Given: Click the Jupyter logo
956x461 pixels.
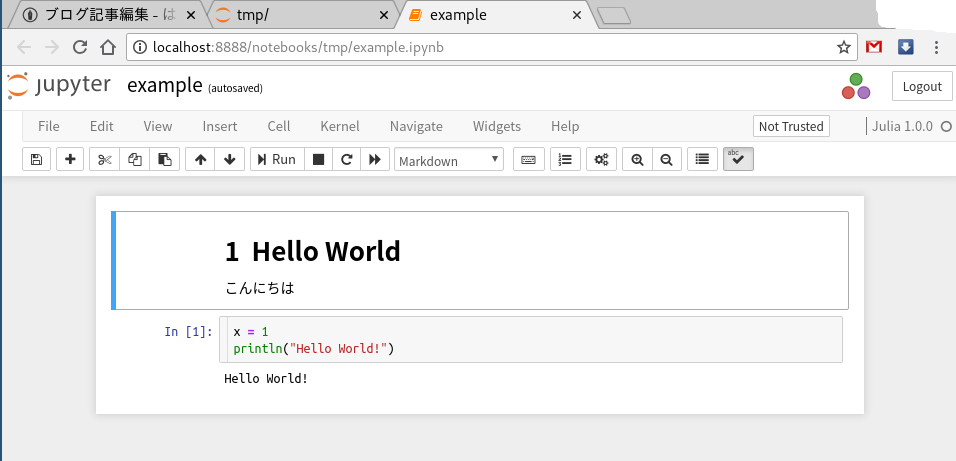Looking at the screenshot, I should pos(59,85).
